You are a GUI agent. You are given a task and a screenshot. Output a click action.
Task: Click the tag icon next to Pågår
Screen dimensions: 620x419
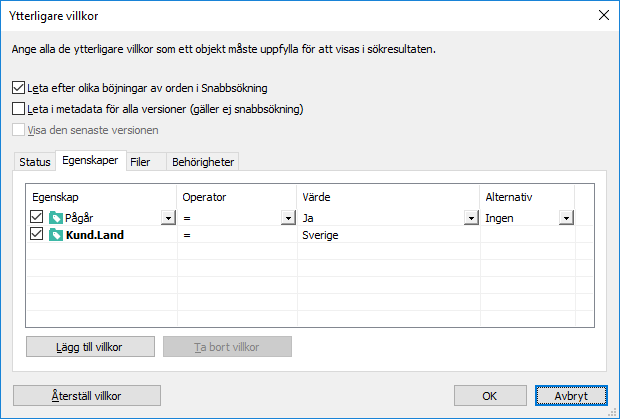click(x=56, y=218)
